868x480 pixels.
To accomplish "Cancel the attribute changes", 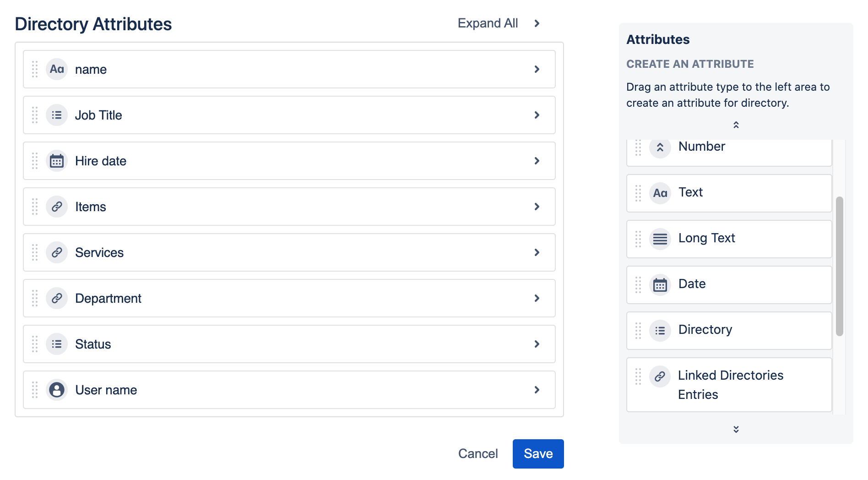I will tap(477, 453).
